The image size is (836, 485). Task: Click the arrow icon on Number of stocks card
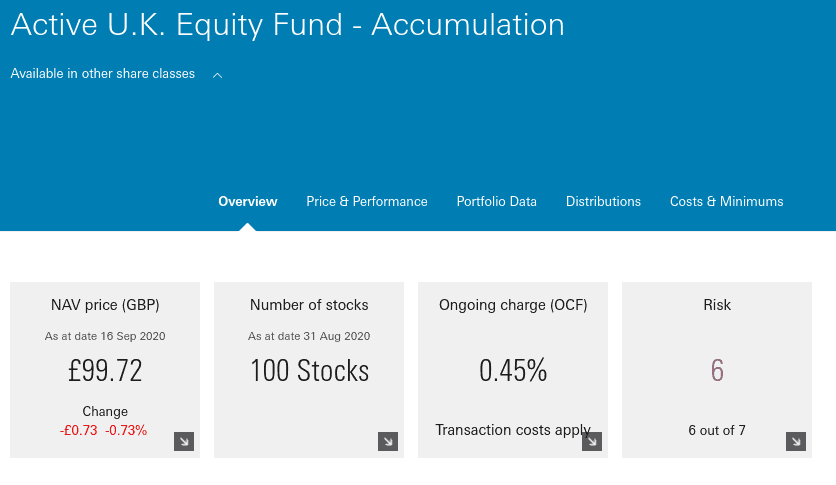(388, 441)
